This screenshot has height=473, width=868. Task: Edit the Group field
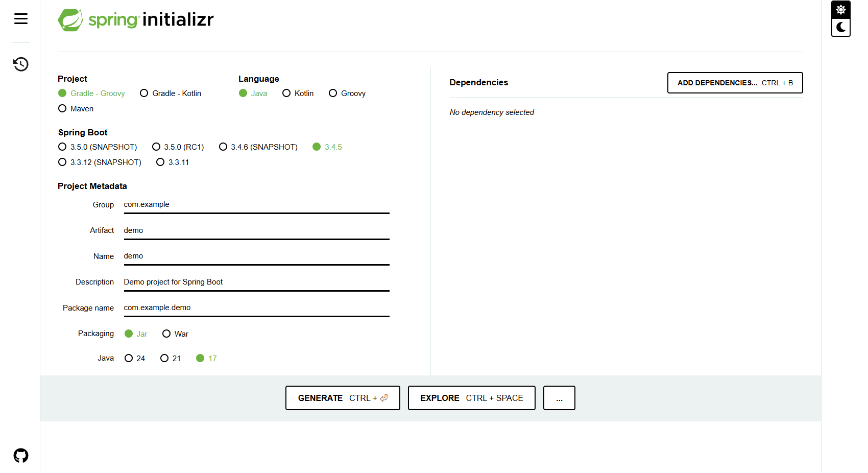[256, 205]
